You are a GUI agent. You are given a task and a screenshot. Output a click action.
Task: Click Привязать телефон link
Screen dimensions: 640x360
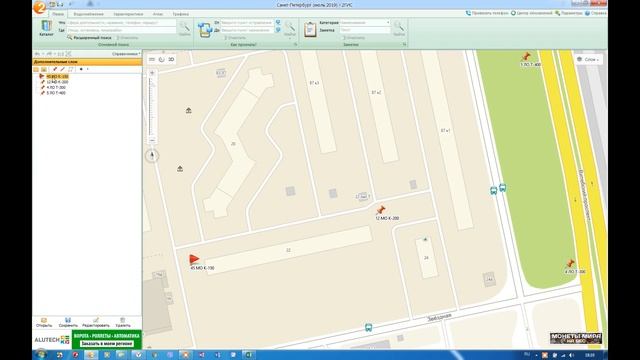(487, 13)
